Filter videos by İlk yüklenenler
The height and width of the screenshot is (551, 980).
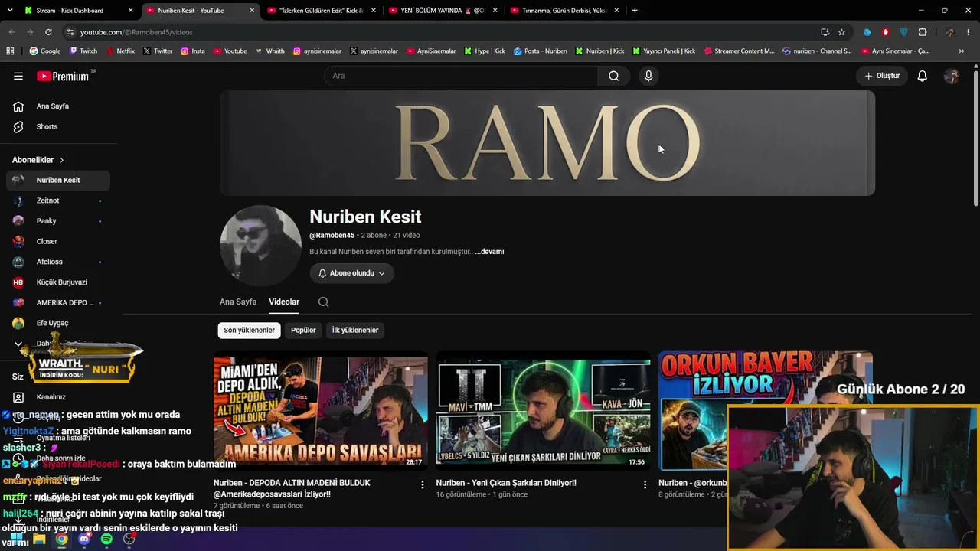(x=355, y=330)
